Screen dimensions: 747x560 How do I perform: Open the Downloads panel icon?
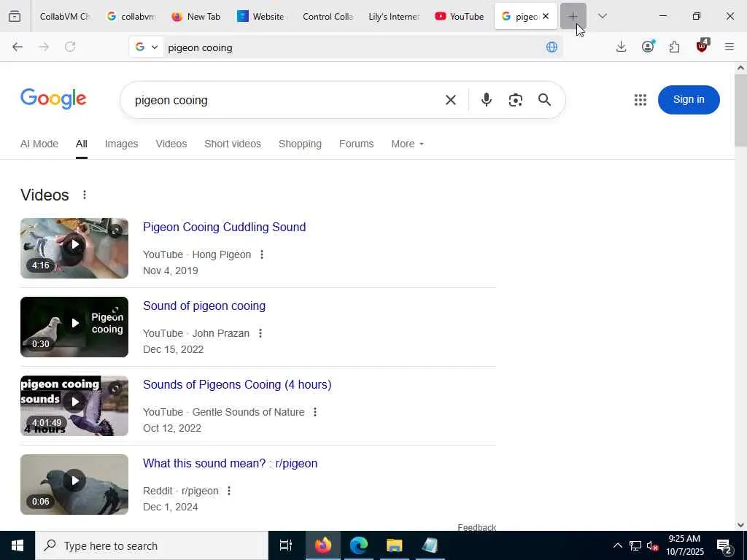tap(621, 47)
